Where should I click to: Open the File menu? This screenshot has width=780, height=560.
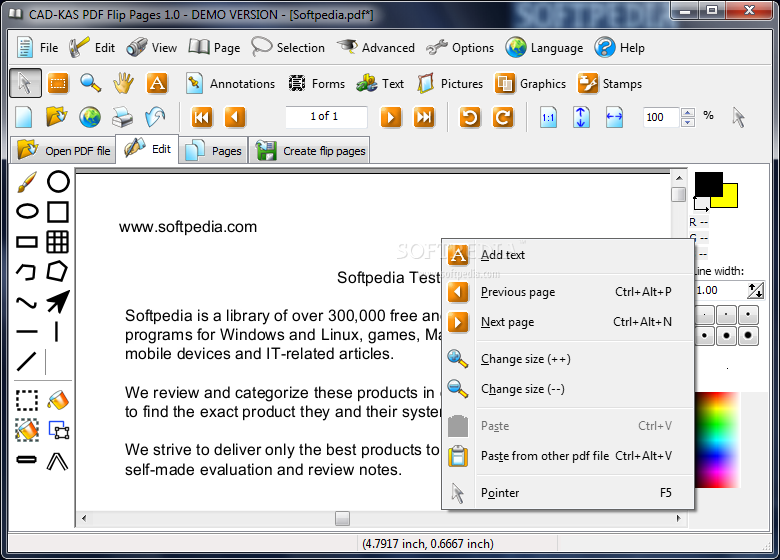[38, 48]
